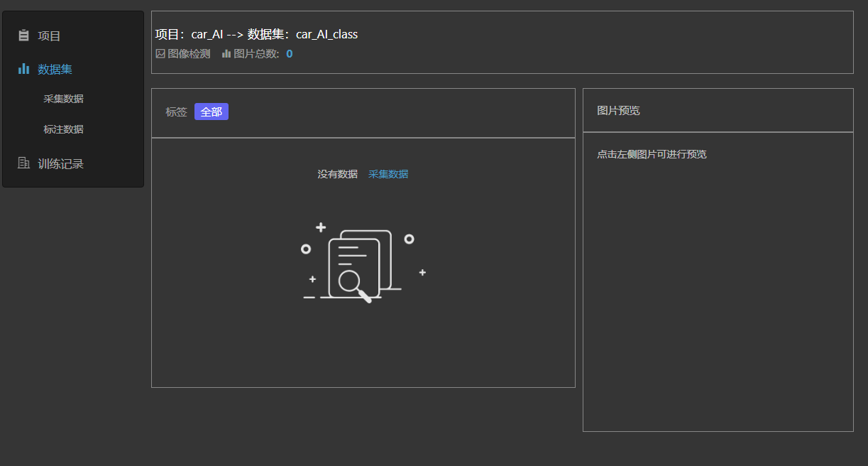Click the 训练记录 document icon
Viewport: 868px width, 466px height.
[23, 163]
